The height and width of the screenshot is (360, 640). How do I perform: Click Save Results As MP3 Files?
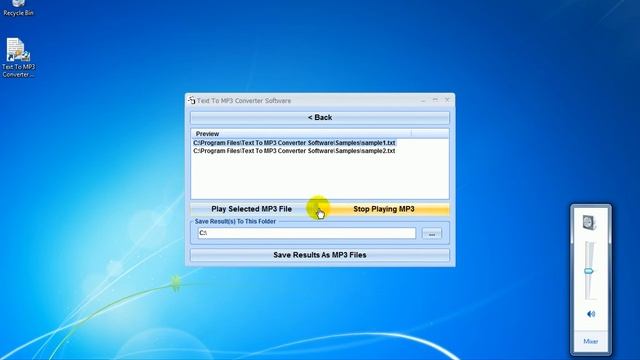click(320, 255)
